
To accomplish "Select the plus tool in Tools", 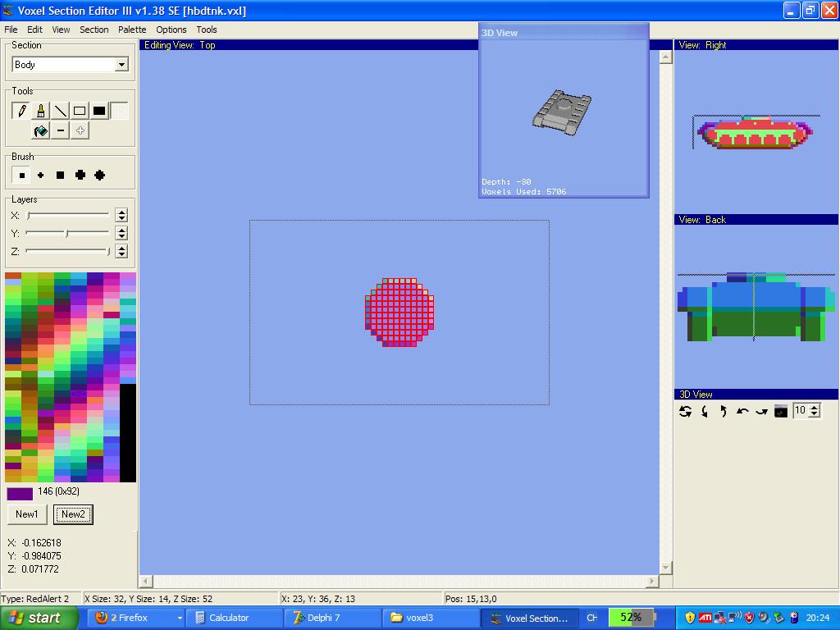I will click(x=80, y=130).
